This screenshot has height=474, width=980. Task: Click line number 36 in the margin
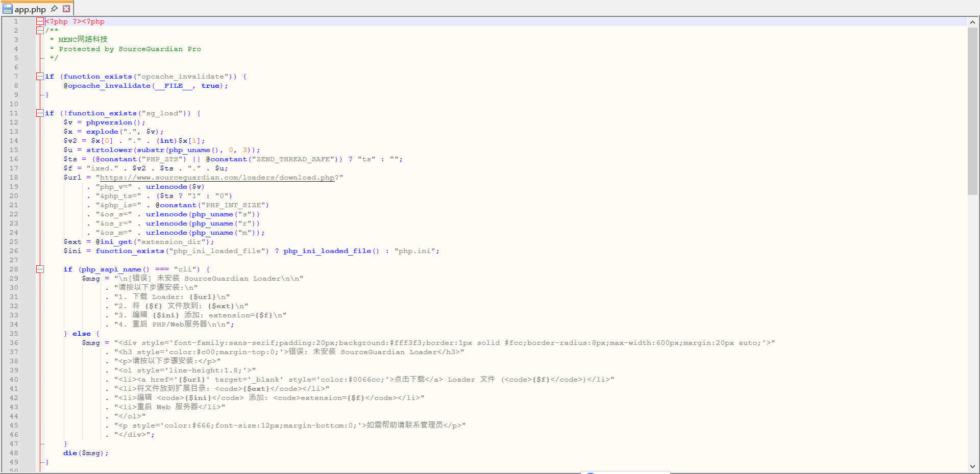(x=14, y=343)
